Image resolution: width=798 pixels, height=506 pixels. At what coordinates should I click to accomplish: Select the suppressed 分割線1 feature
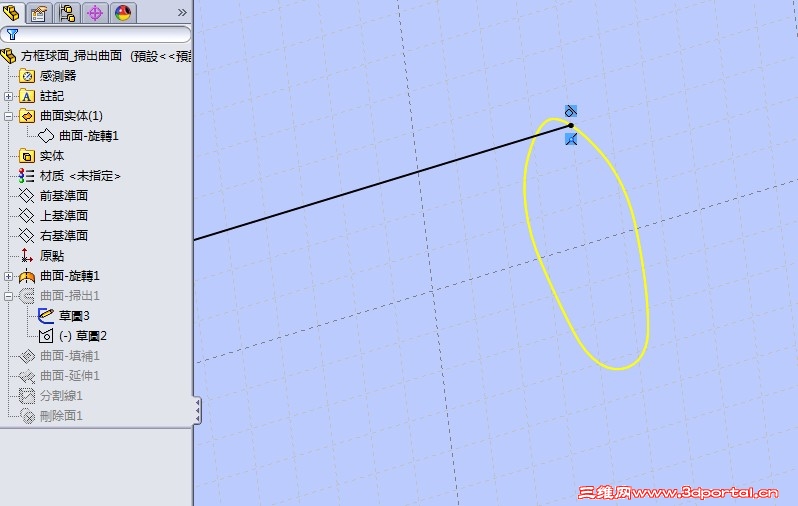coord(61,396)
